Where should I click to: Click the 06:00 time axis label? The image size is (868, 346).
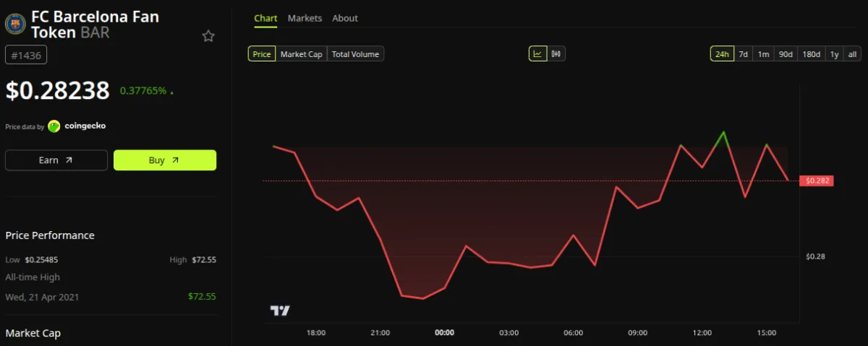pyautogui.click(x=573, y=333)
